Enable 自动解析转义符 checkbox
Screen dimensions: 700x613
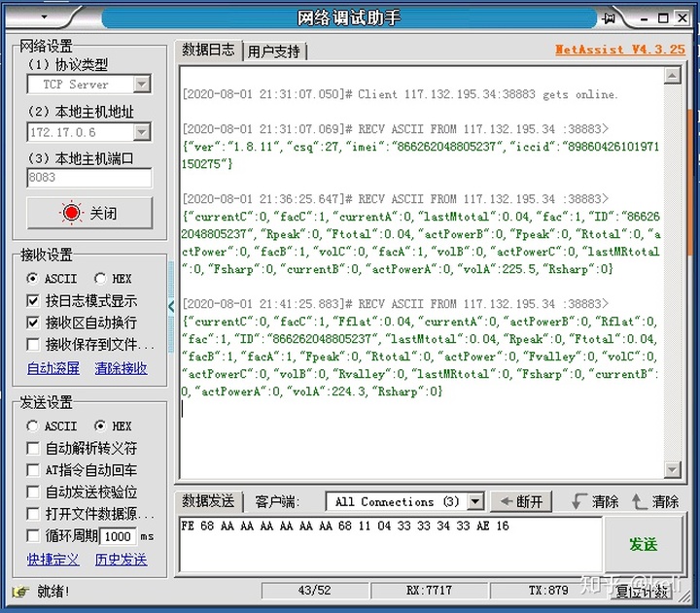click(33, 448)
